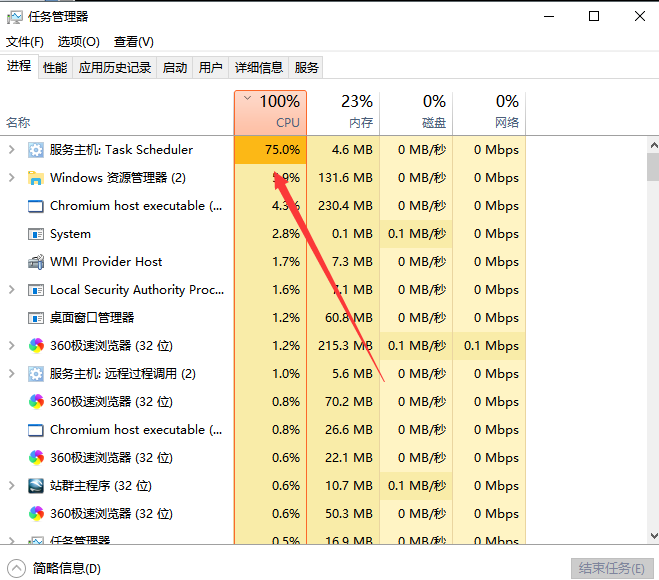Image resolution: width=659 pixels, height=580 pixels.
Task: Expand the 服务主机: Task Scheduler group
Action: click(12, 150)
